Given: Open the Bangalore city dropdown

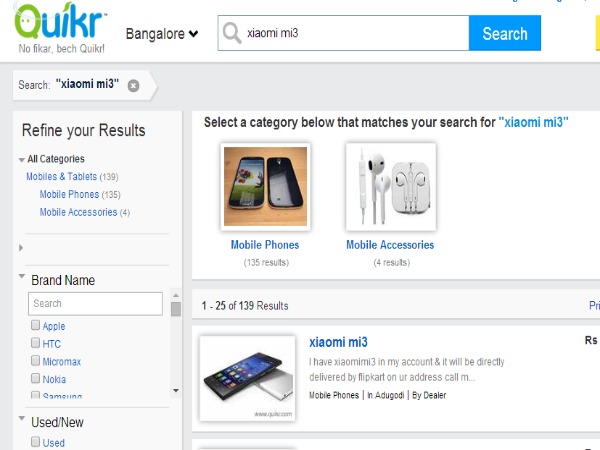Looking at the screenshot, I should coord(162,34).
